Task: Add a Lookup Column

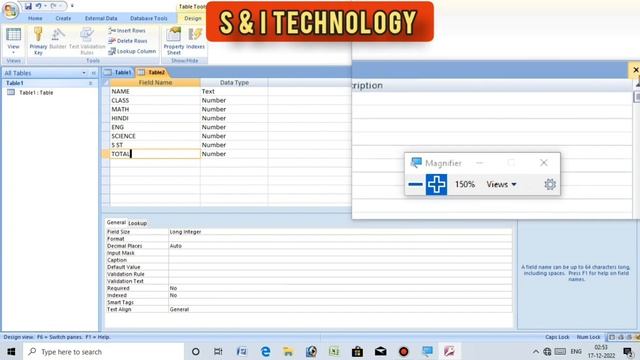Action: (132, 51)
